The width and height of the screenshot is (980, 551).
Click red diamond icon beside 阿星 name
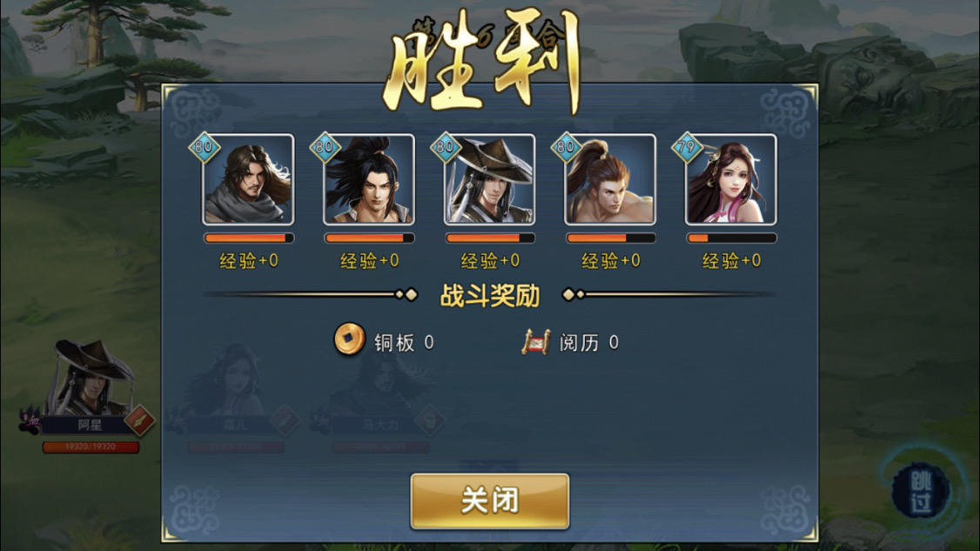(139, 420)
